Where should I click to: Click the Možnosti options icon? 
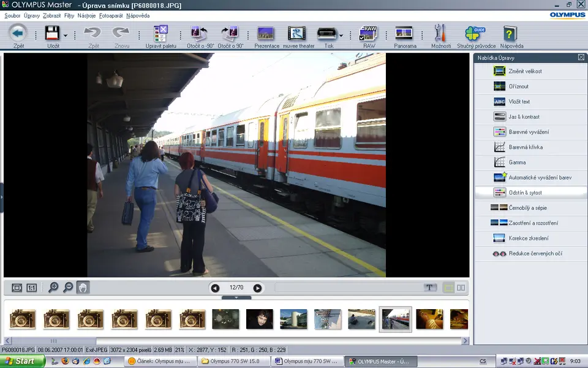(x=440, y=34)
